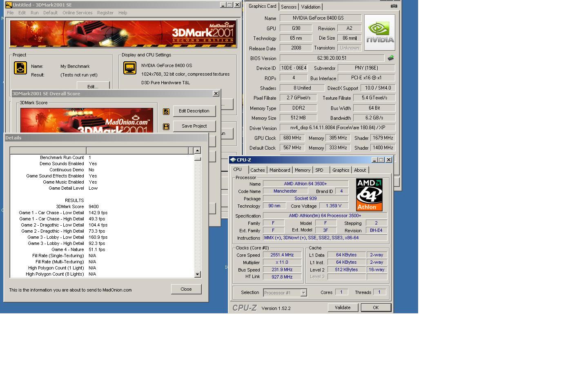Click the Core Speed 2551.4 MHz value

tap(282, 255)
